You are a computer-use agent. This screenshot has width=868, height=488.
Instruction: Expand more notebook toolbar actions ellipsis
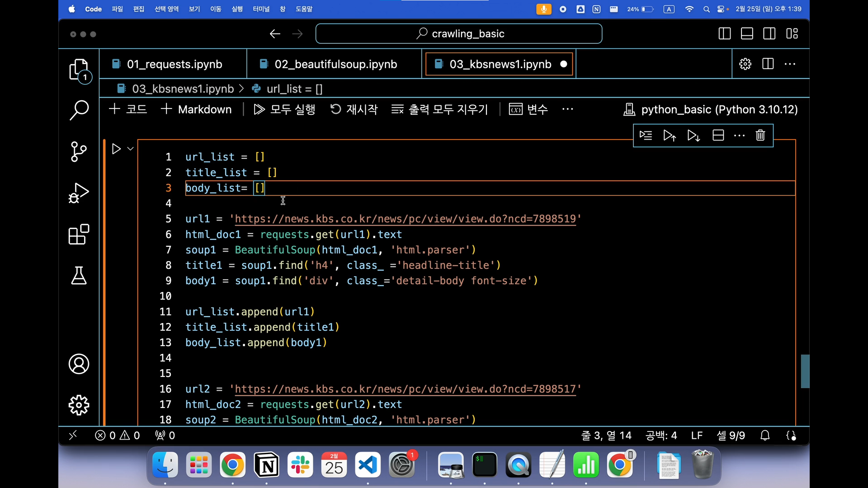pyautogui.click(x=568, y=109)
